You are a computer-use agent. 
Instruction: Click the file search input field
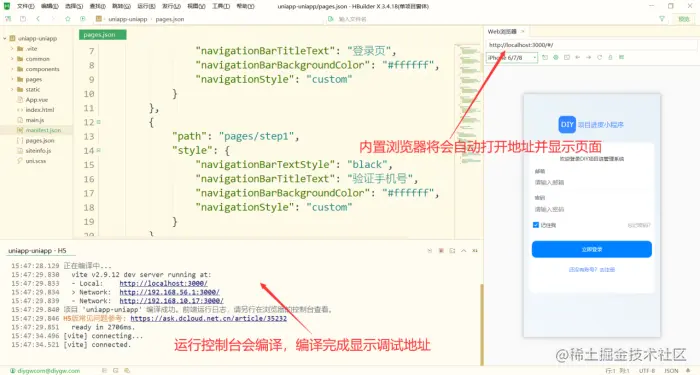coord(353,19)
